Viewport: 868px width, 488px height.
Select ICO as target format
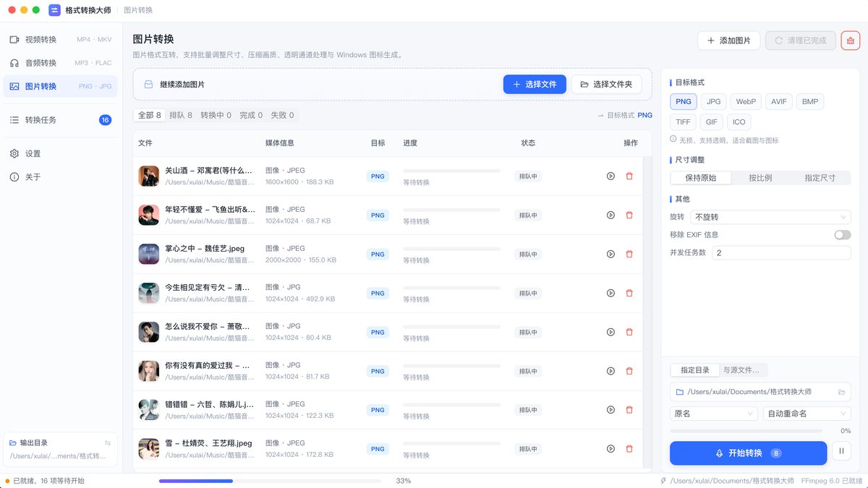[739, 122]
